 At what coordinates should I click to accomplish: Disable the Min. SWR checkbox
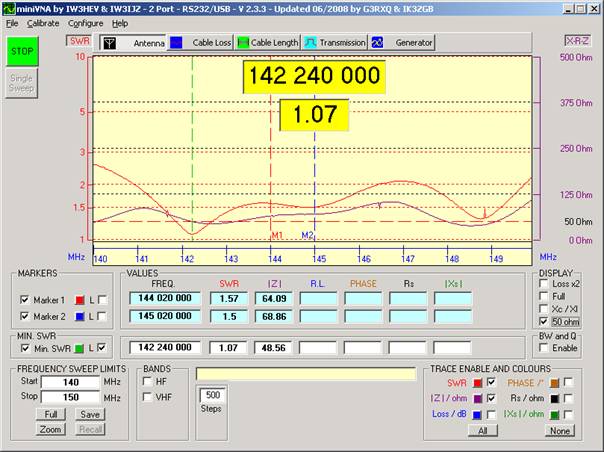tap(25, 347)
